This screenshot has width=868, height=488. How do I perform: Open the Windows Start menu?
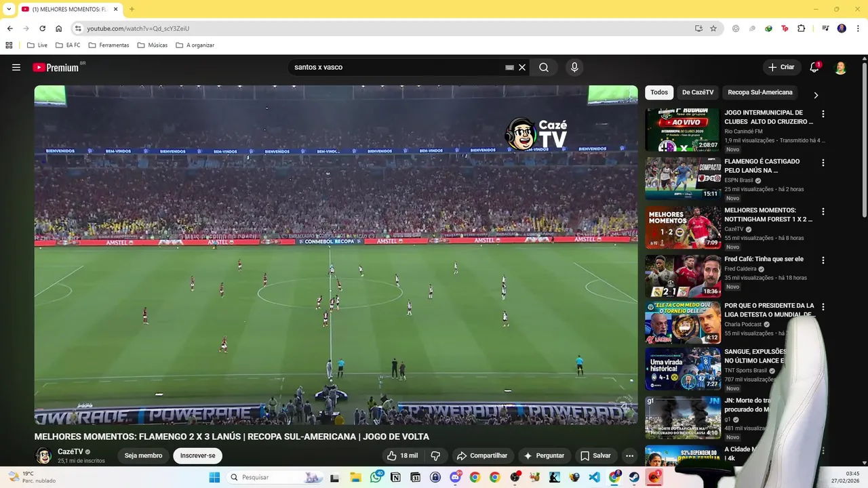point(214,477)
